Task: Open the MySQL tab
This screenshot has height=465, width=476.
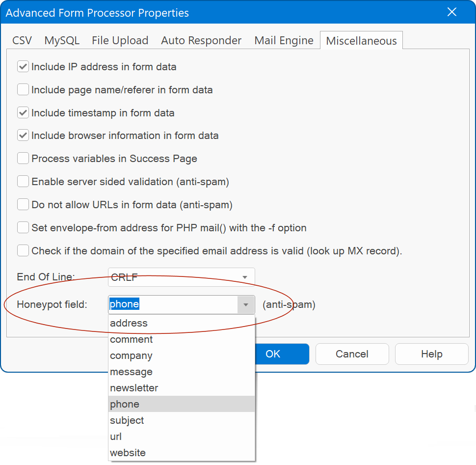Action: coord(62,41)
